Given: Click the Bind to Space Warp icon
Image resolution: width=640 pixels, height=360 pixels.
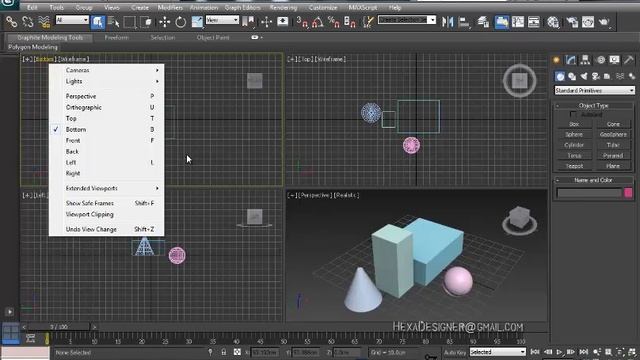Looking at the screenshot, I should click(x=44, y=22).
